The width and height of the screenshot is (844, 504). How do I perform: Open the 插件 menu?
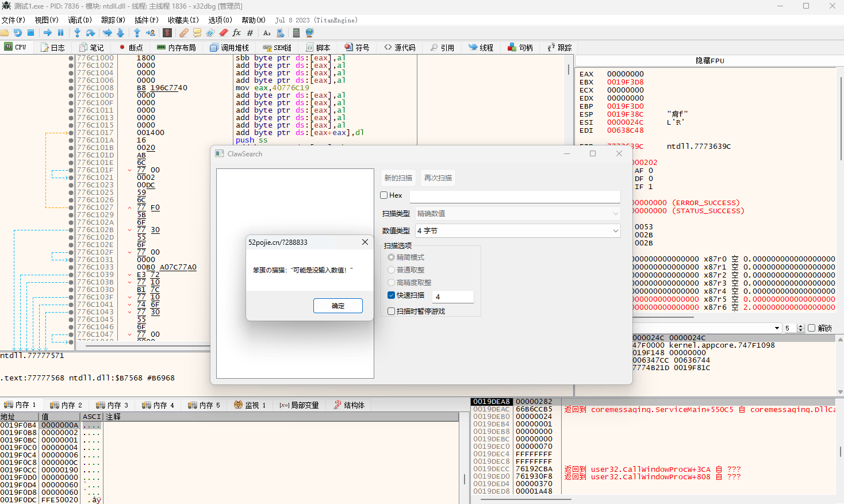pyautogui.click(x=147, y=20)
